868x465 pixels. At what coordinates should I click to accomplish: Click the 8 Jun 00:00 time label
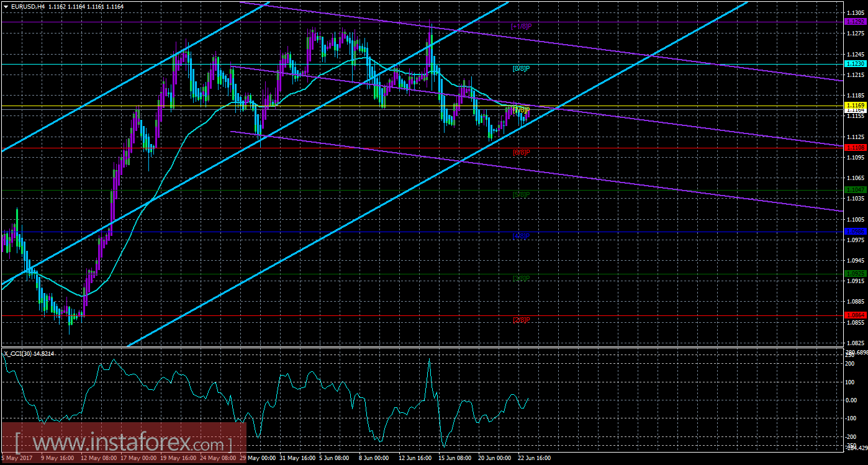374,458
